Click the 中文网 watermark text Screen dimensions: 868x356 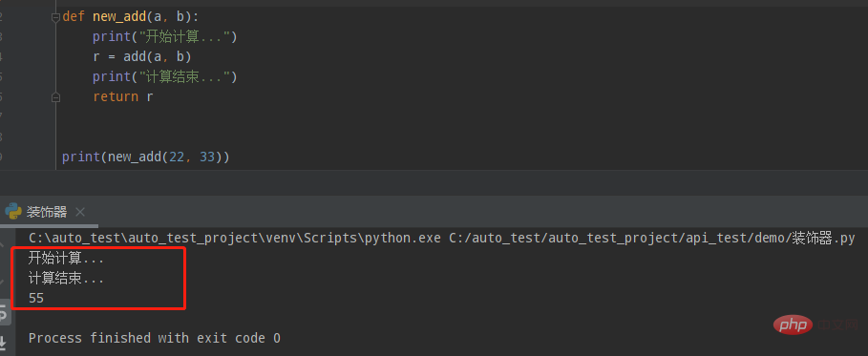point(837,325)
